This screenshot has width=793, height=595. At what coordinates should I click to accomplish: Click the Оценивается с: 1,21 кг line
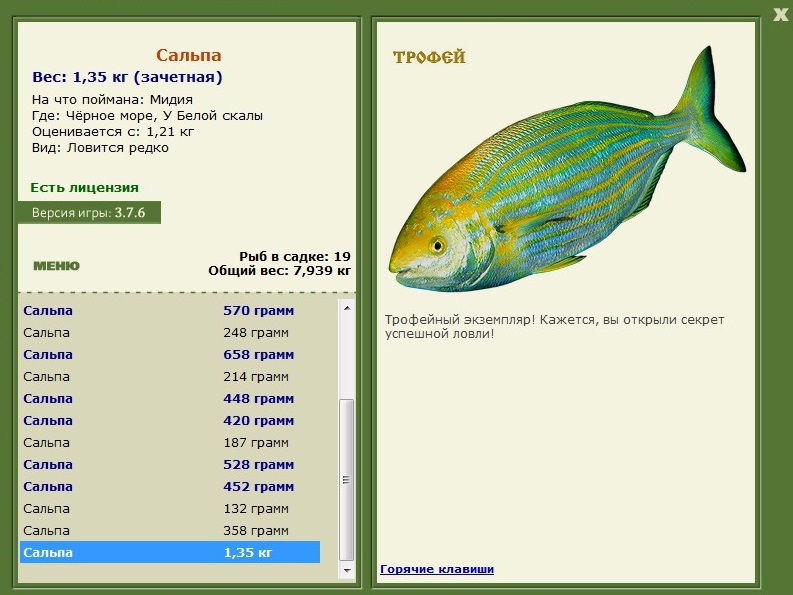[113, 132]
